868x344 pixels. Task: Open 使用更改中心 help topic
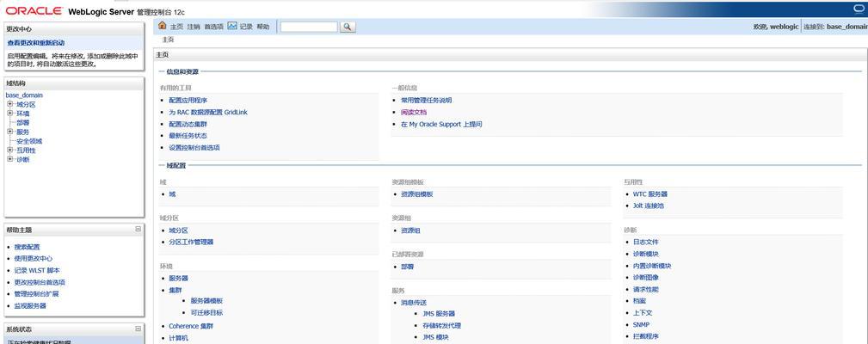tap(34, 258)
